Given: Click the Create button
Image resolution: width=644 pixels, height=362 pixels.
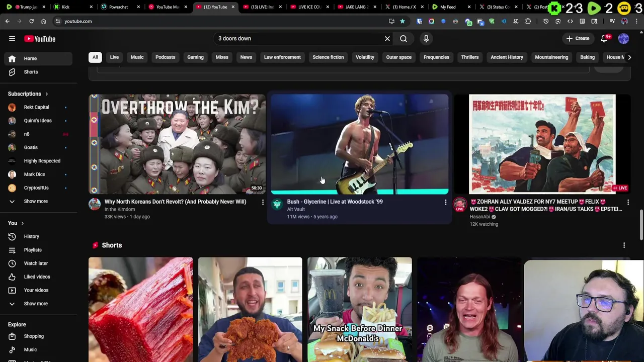Looking at the screenshot, I should coord(578,39).
